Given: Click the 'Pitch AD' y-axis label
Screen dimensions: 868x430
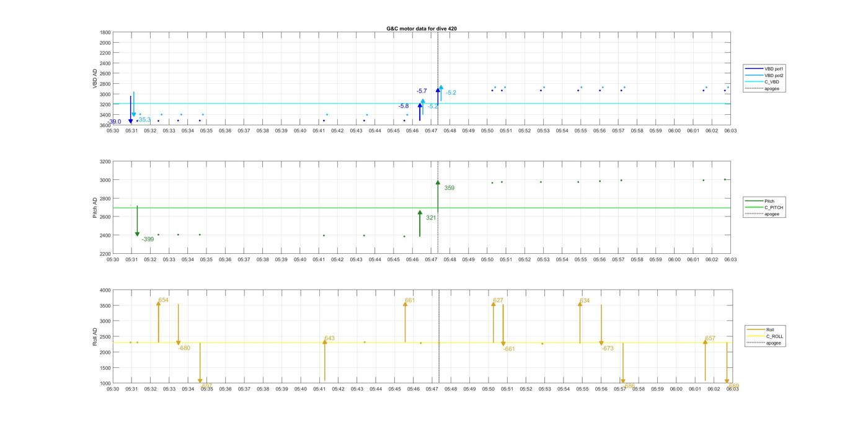Looking at the screenshot, I should [95, 208].
